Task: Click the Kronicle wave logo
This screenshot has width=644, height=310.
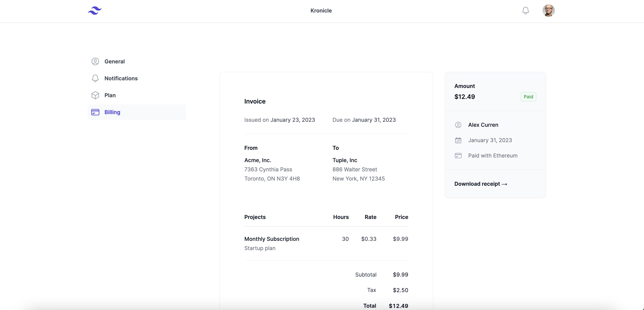Action: [95, 11]
